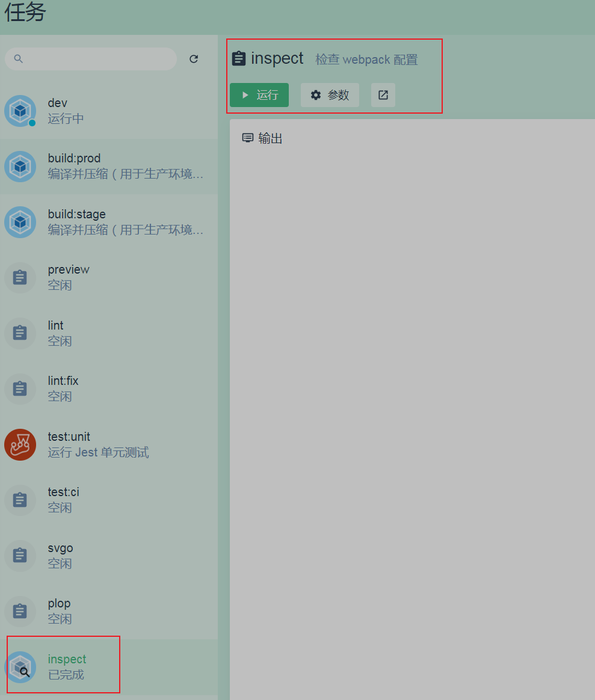The image size is (595, 700).
Task: Click the clipboard icon next to preview task
Action: pyautogui.click(x=20, y=277)
